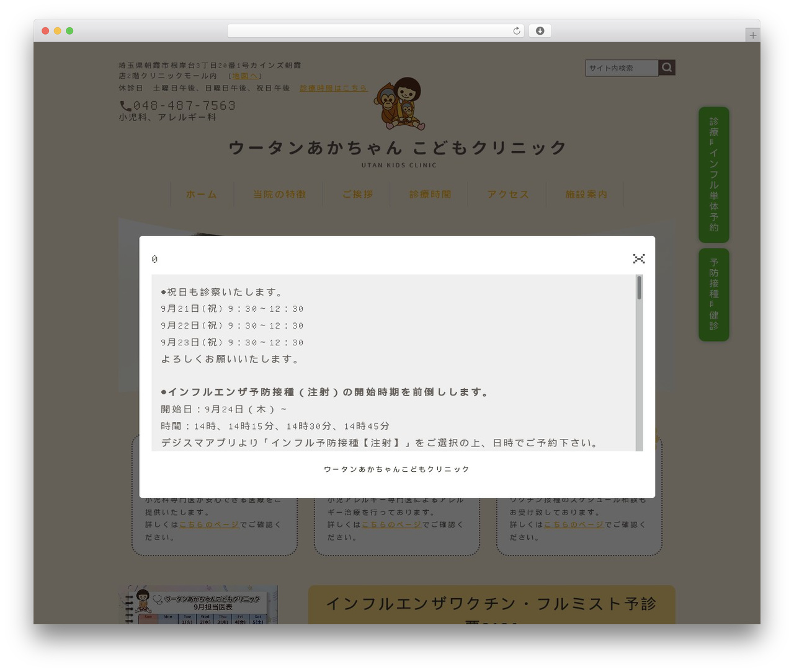This screenshot has width=794, height=672.
Task: Click the clinic mascot logo image
Action: pos(400,104)
